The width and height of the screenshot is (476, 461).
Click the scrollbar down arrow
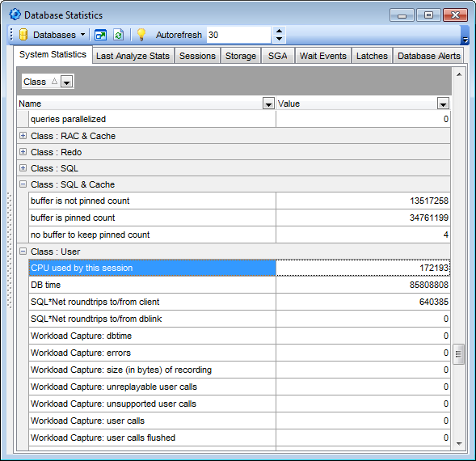459,444
